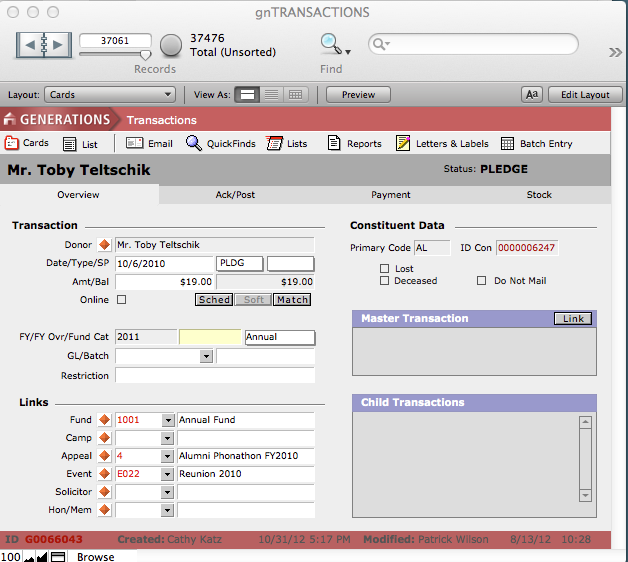Check the Deceased checkbox
Image resolution: width=628 pixels, height=562 pixels.
[385, 281]
